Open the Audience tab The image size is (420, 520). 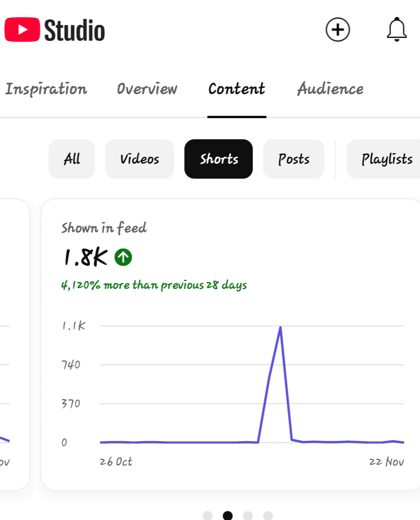pyautogui.click(x=330, y=89)
